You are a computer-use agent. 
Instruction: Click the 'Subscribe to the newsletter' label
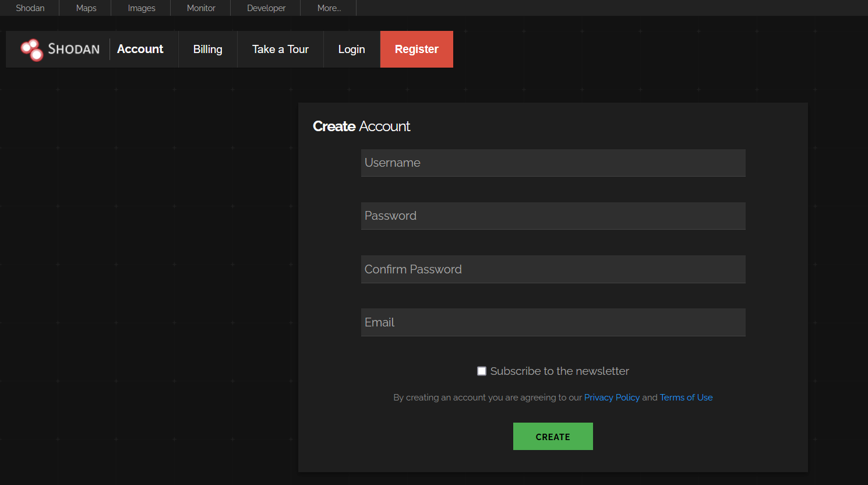(560, 371)
